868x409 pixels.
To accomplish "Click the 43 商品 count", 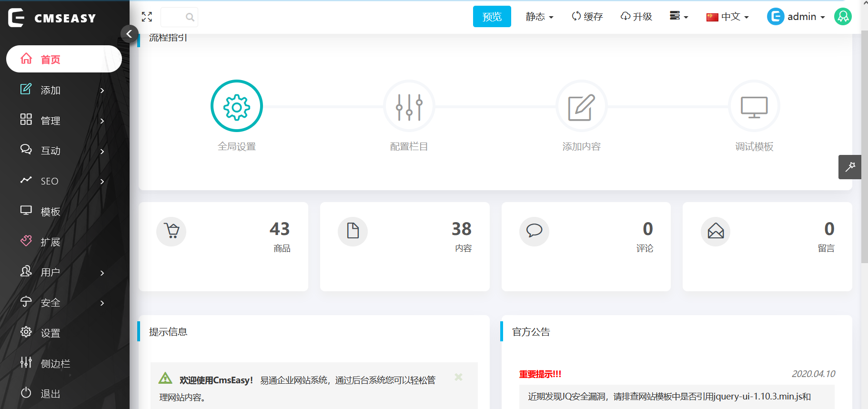I will [x=280, y=229].
